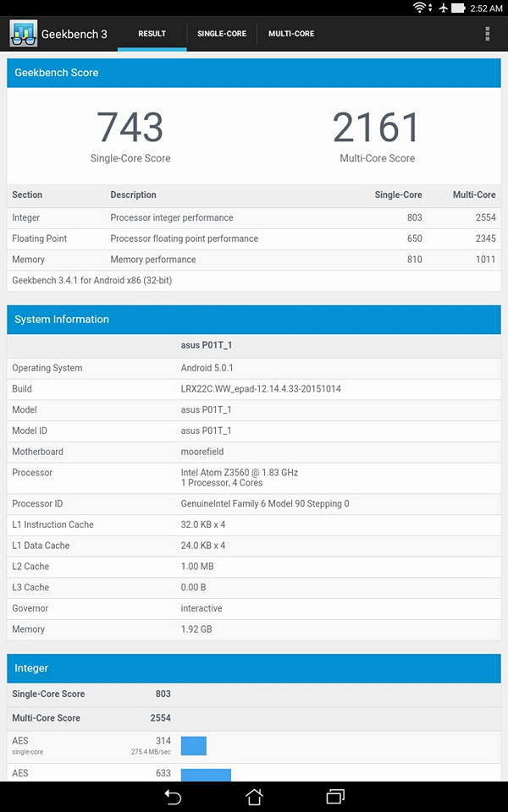
Task: Tap the Description column header
Action: [x=133, y=195]
